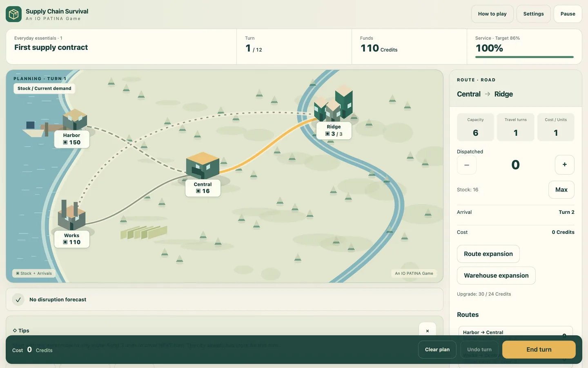Pause the game
Viewport: 588px width, 368px height.
[568, 14]
